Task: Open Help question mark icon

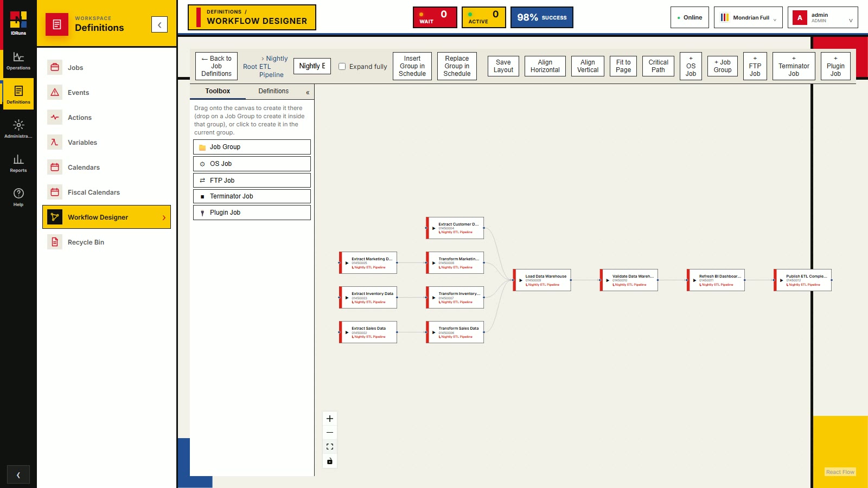Action: pyautogui.click(x=18, y=197)
